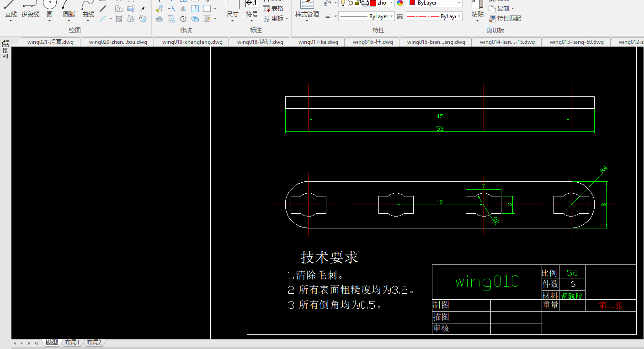
Task: Open the 直线 dropdown arrow
Action: point(11,21)
